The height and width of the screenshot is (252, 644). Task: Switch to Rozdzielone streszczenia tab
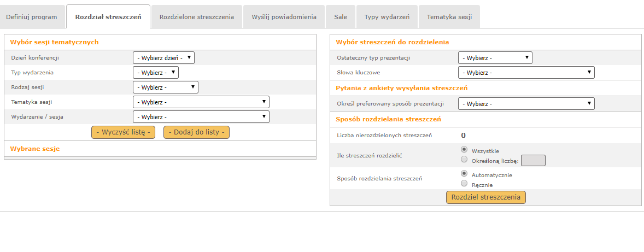(197, 17)
